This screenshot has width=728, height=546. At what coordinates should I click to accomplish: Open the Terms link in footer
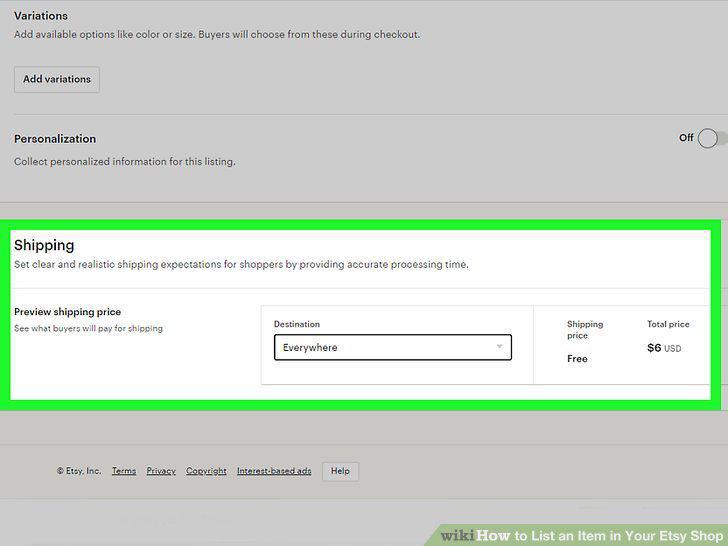(124, 471)
